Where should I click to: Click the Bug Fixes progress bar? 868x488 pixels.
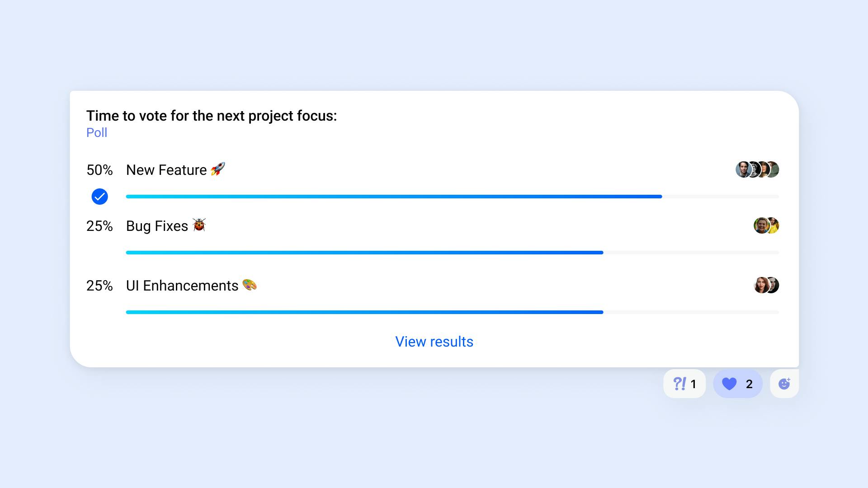[364, 253]
